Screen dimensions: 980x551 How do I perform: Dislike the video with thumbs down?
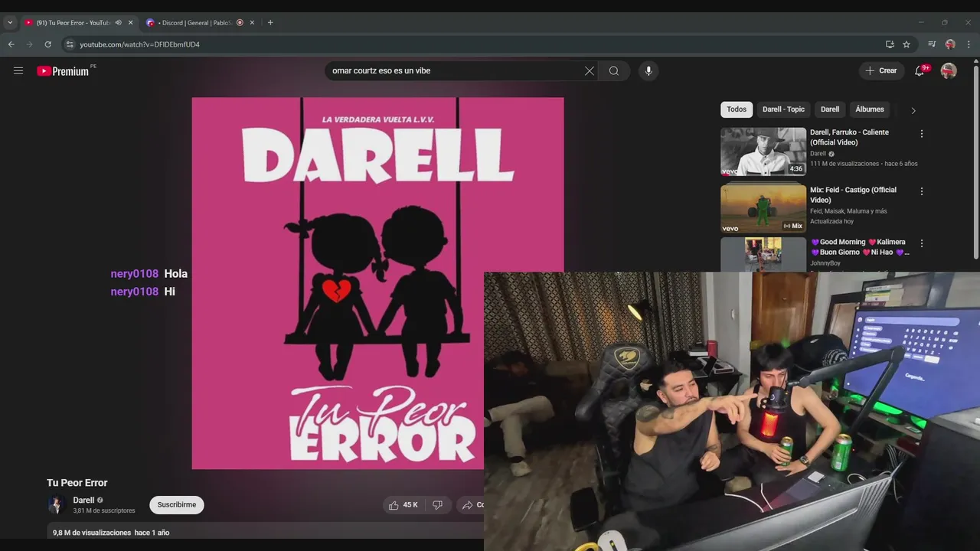click(438, 505)
